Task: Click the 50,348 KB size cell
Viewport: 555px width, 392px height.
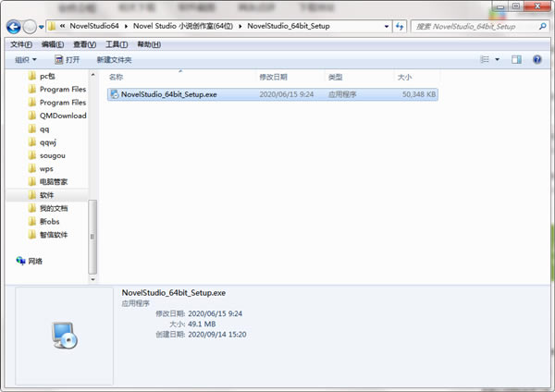Action: (419, 94)
